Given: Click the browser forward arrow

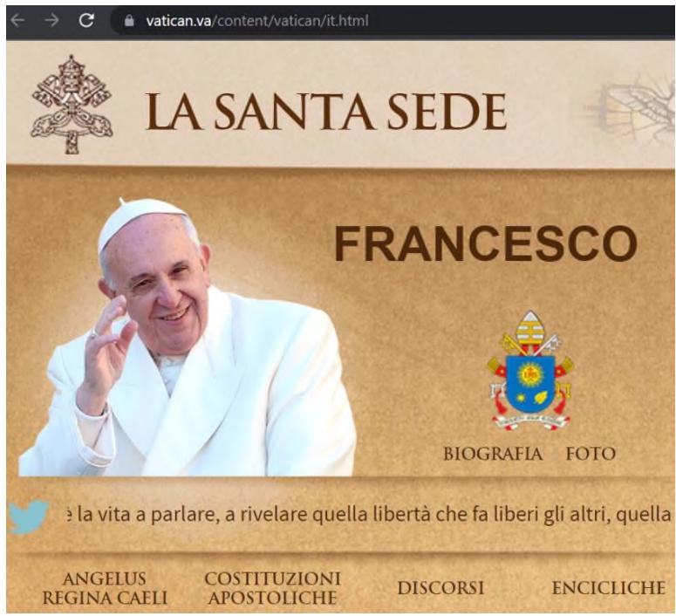Looking at the screenshot, I should pyautogui.click(x=51, y=20).
